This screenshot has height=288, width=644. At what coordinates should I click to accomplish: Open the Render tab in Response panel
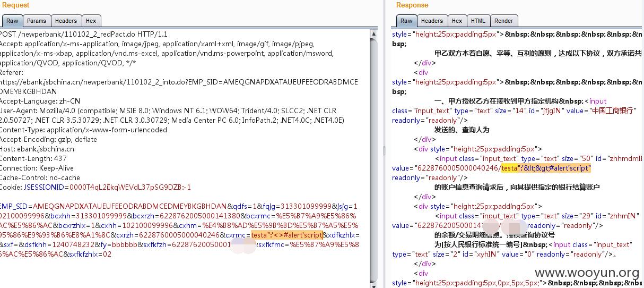click(x=503, y=21)
